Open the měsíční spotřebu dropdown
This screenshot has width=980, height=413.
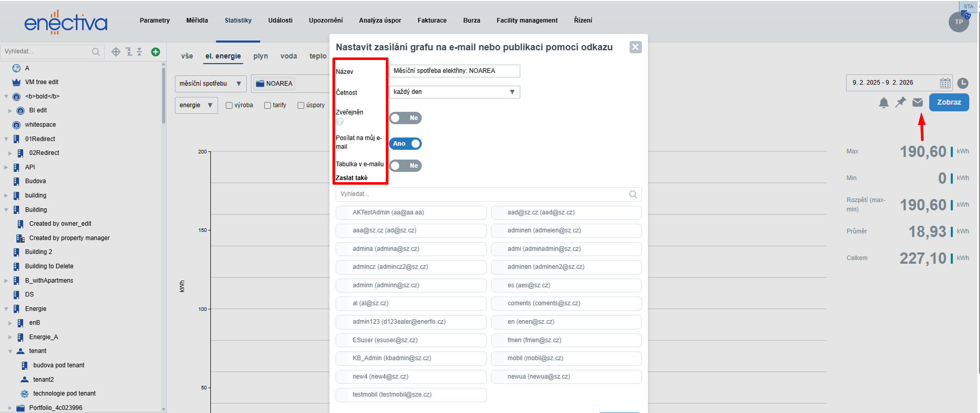click(210, 84)
